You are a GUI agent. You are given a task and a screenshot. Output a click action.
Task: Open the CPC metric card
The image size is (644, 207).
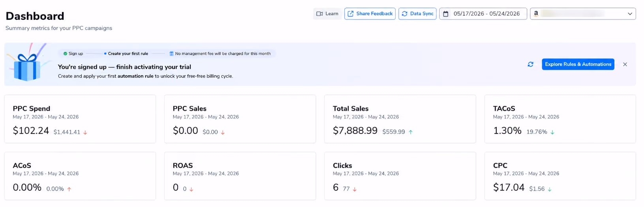[560, 176]
